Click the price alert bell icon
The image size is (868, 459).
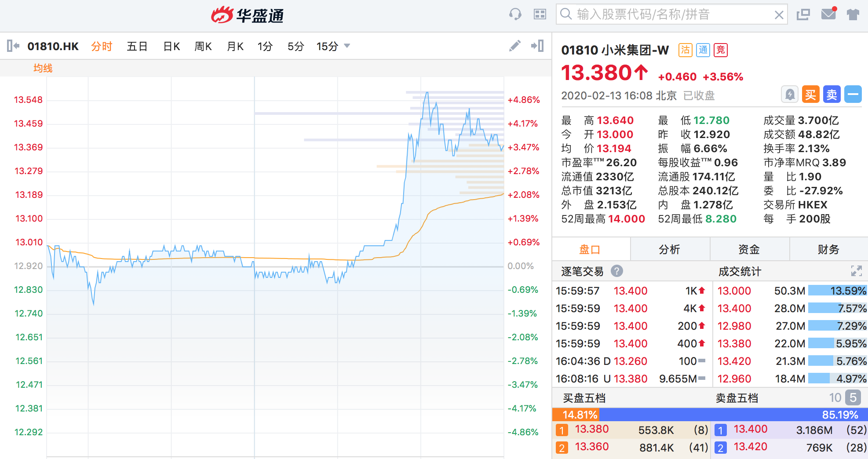(x=790, y=95)
